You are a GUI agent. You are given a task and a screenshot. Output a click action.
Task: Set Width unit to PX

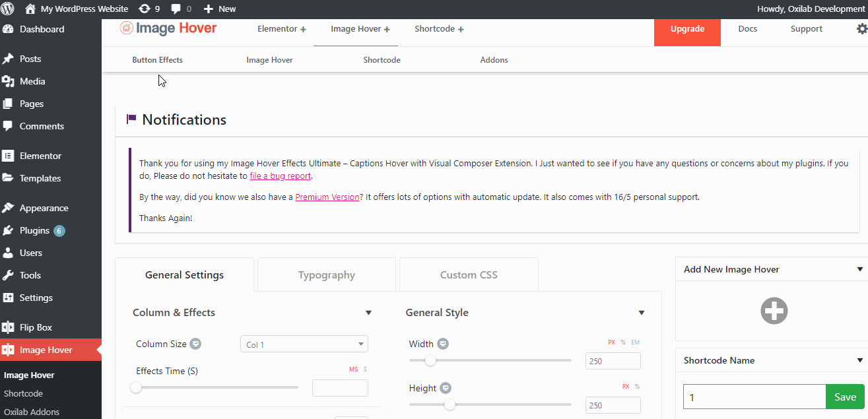pos(612,342)
